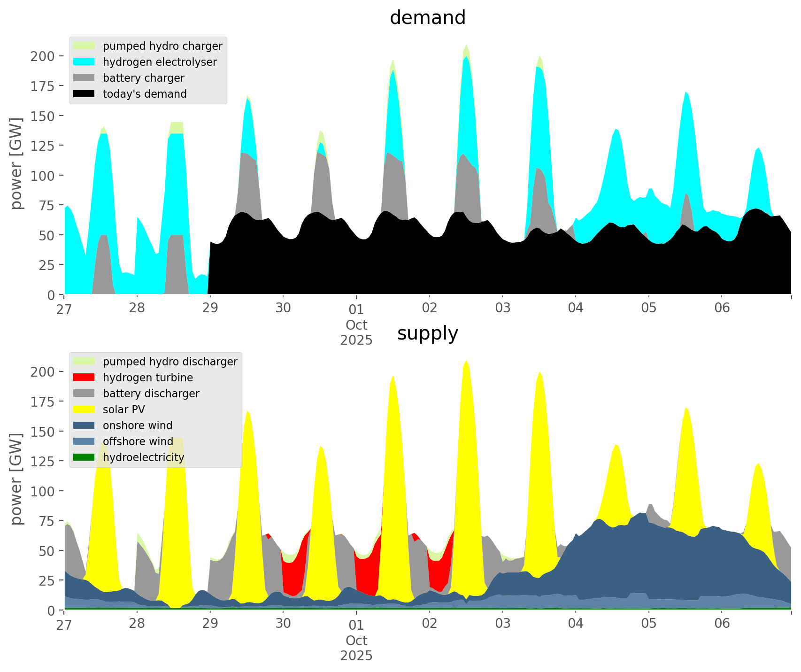This screenshot has width=801, height=672.
Task: Select the red hydrogen turbine legend swatch
Action: coord(84,378)
